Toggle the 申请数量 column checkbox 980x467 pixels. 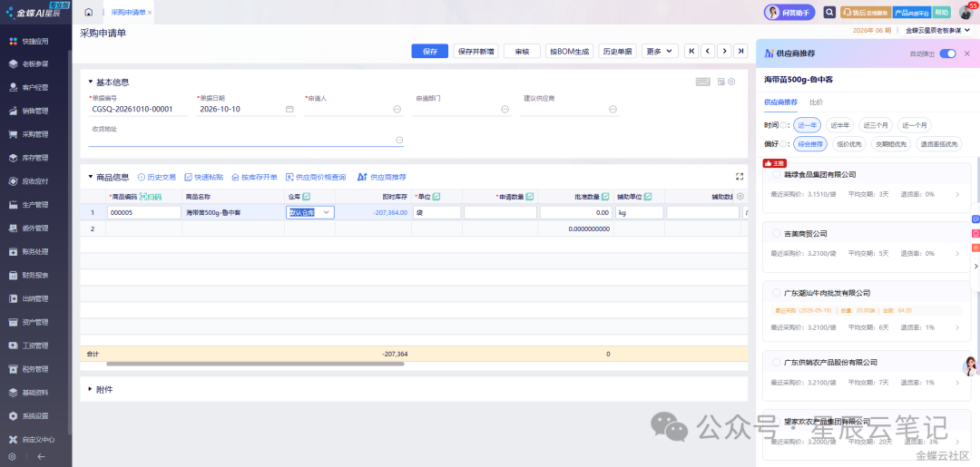click(529, 197)
